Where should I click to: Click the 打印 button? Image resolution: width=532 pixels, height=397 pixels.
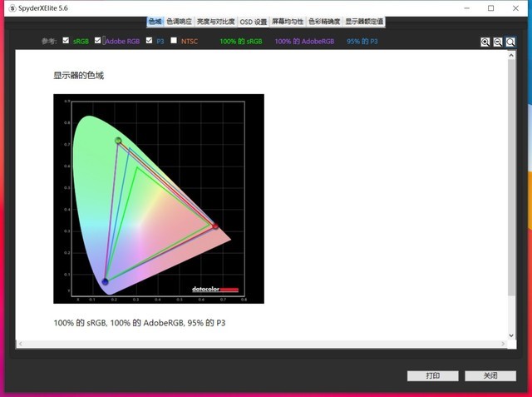tap(433, 375)
